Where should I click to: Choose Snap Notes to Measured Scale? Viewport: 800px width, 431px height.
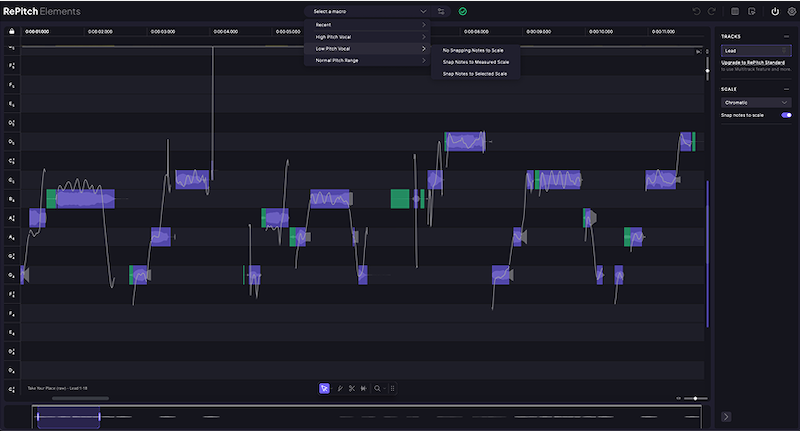point(474,61)
